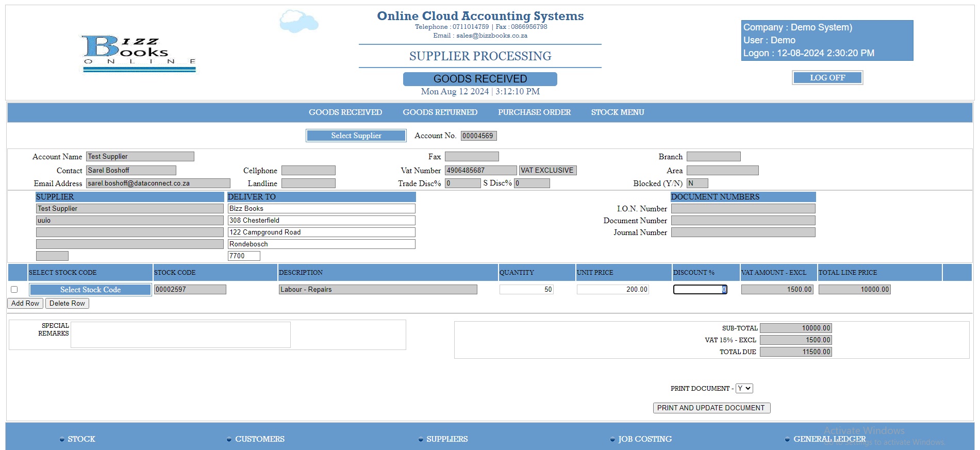Click the bullet icon next to STOCK

coord(62,440)
